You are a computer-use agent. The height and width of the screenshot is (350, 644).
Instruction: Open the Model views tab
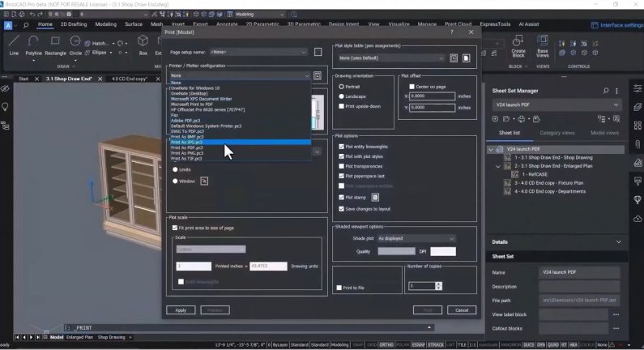pyautogui.click(x=604, y=133)
